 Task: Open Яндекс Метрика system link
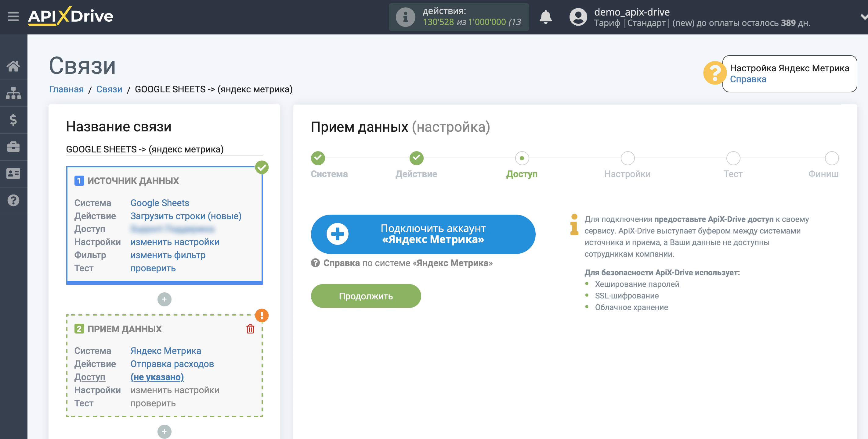pos(166,351)
